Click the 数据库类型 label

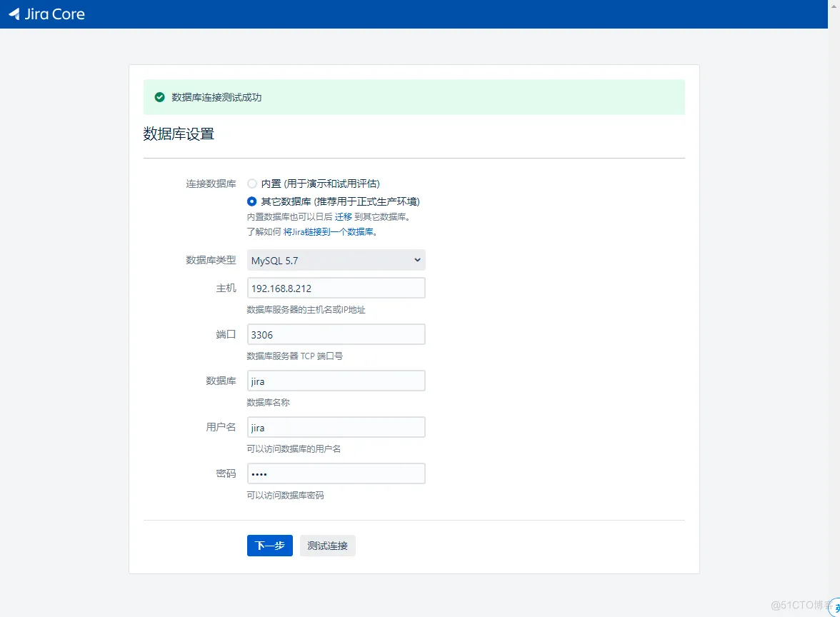(211, 260)
